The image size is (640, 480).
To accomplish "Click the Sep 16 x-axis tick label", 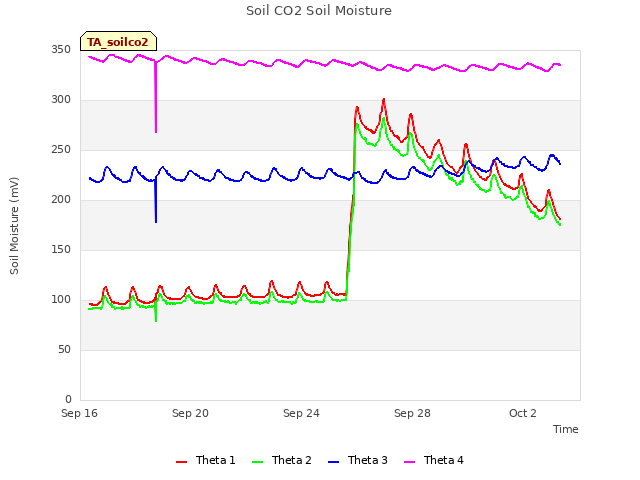I will tap(79, 413).
